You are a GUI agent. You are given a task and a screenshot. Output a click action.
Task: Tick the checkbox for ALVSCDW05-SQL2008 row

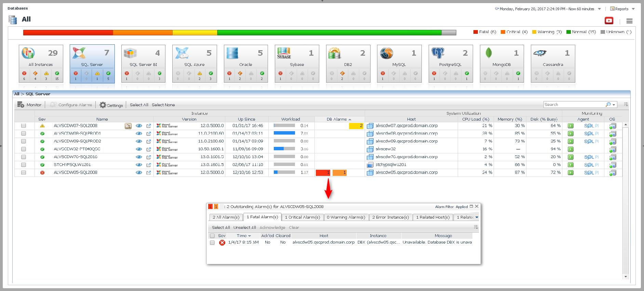(x=24, y=173)
